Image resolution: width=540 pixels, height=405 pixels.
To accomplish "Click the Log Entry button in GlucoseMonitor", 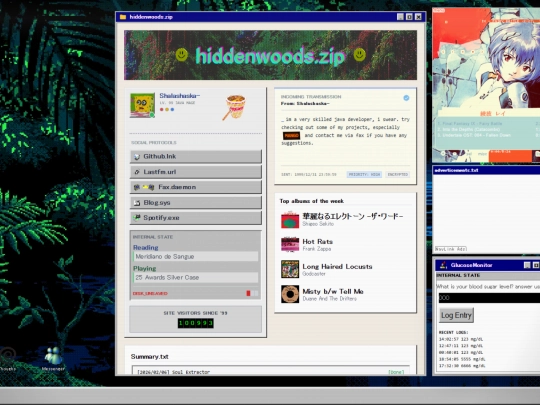I will click(456, 315).
